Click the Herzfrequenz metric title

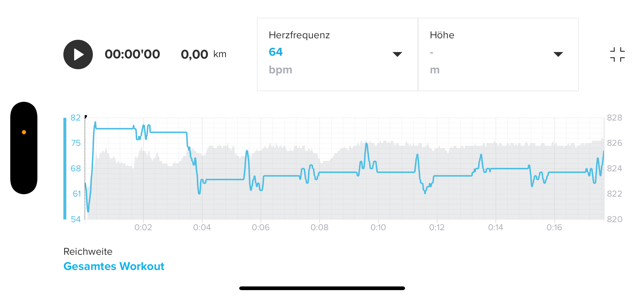(x=299, y=35)
